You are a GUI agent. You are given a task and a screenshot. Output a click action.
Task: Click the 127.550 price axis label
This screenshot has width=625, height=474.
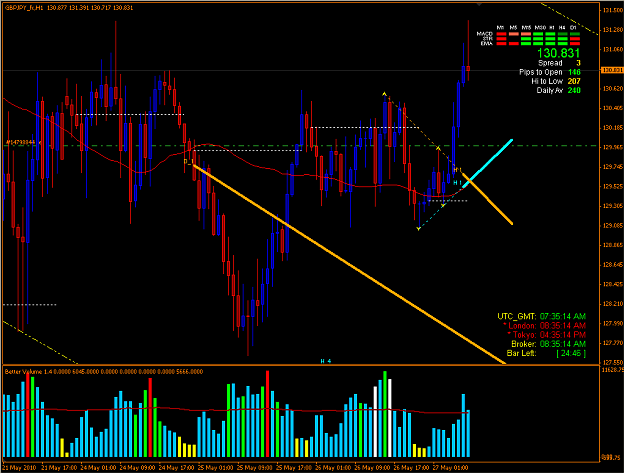tap(613, 363)
